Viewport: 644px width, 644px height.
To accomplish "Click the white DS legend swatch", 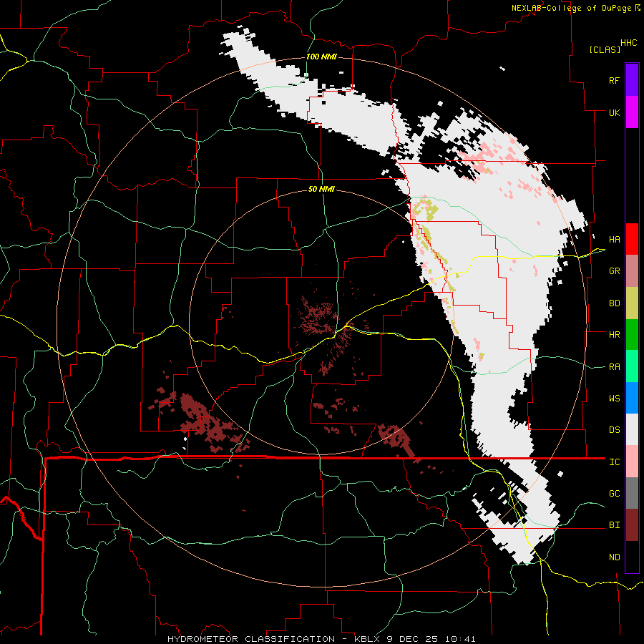I will (x=632, y=429).
